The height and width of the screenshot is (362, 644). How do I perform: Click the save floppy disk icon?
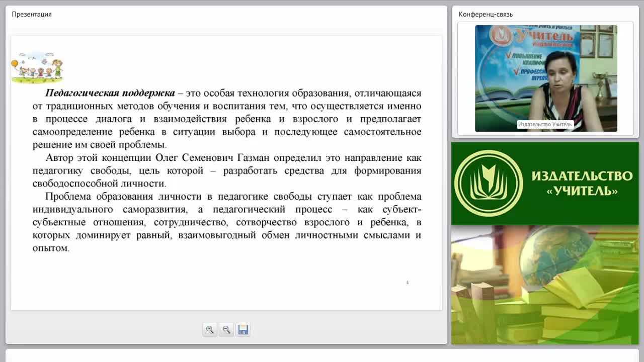[x=243, y=330]
